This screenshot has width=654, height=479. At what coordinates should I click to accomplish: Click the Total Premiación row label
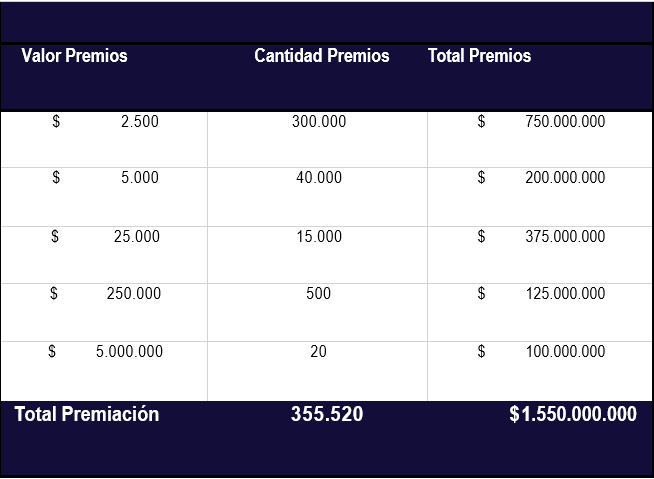coord(87,414)
